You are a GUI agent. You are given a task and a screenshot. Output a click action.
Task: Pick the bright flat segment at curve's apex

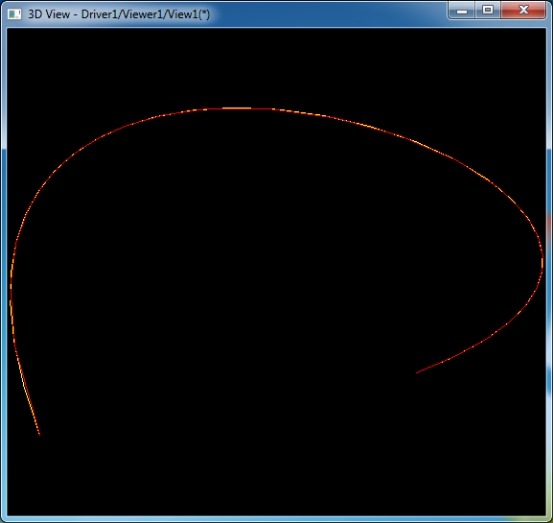(236, 108)
